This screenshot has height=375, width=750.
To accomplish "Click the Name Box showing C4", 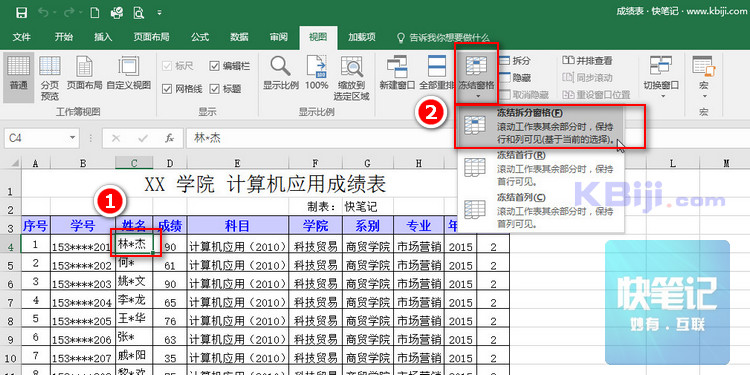I will click(x=35, y=138).
